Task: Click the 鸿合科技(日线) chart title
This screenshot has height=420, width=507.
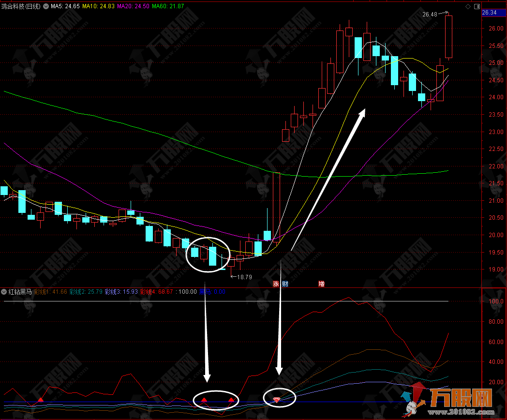Action: (21, 6)
